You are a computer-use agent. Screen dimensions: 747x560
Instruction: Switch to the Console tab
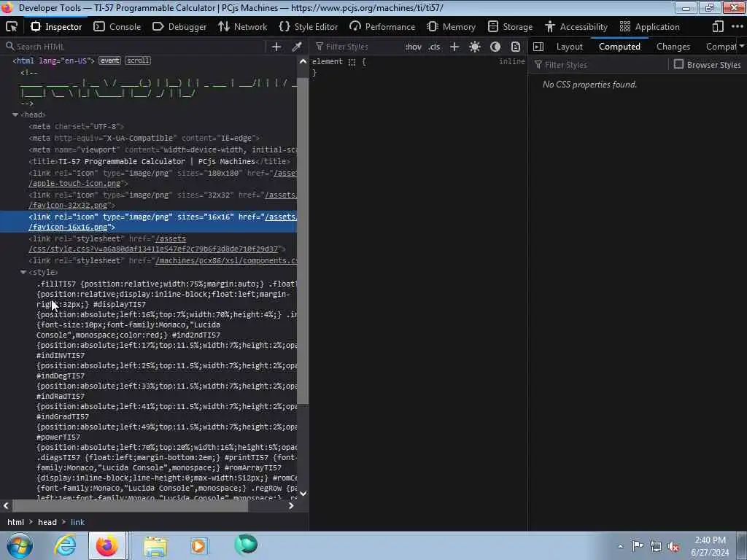tap(117, 27)
